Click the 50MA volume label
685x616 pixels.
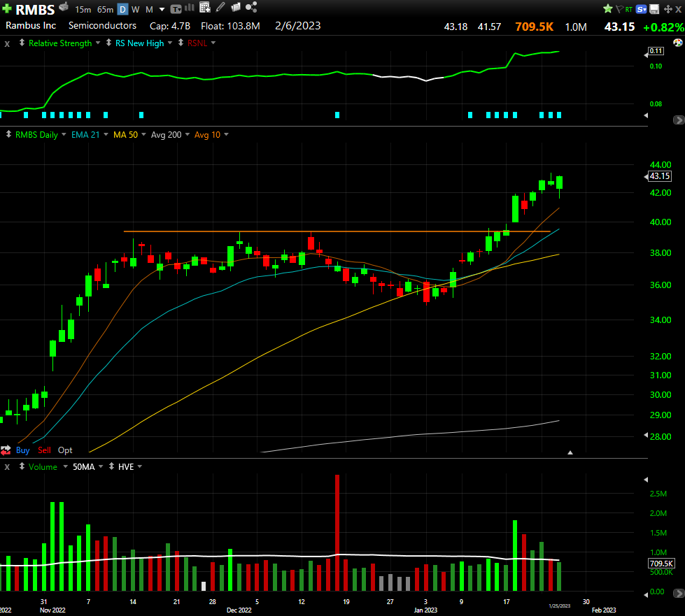click(84, 466)
